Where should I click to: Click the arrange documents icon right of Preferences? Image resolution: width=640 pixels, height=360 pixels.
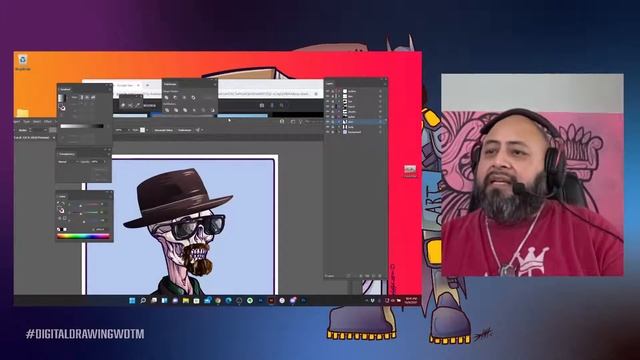[x=197, y=130]
